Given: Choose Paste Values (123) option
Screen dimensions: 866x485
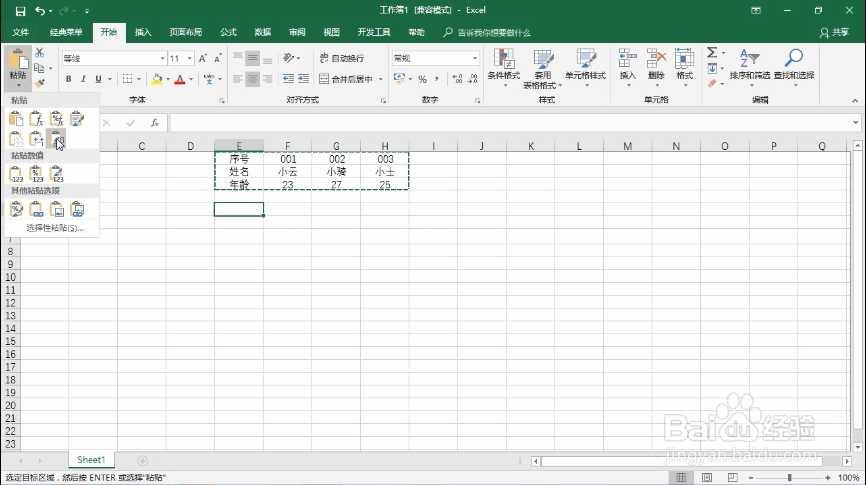Looking at the screenshot, I should coord(16,174).
